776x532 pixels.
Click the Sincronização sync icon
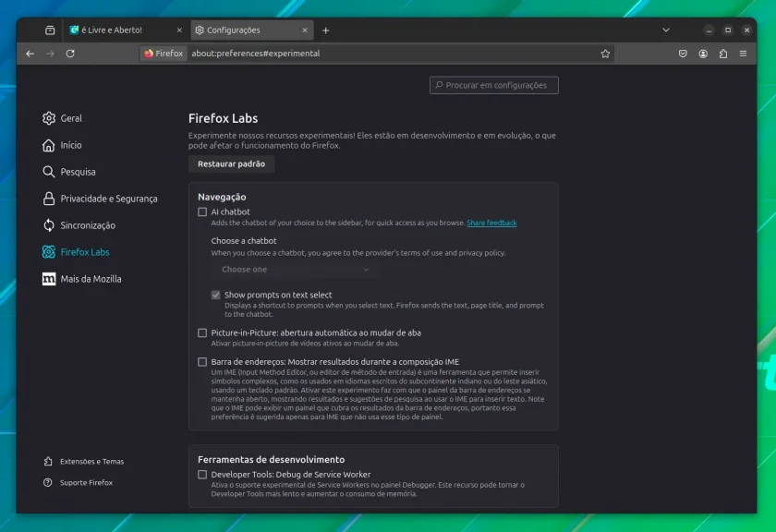[48, 225]
